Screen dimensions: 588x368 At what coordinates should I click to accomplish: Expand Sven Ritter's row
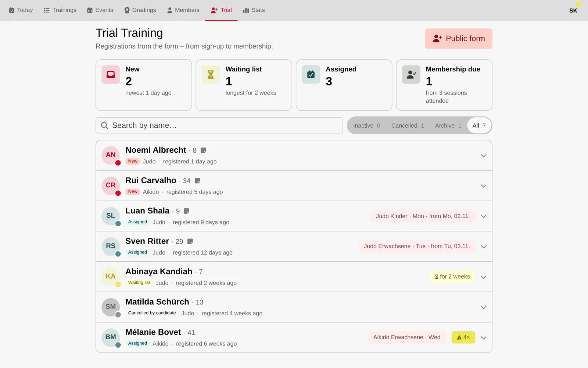click(x=484, y=247)
